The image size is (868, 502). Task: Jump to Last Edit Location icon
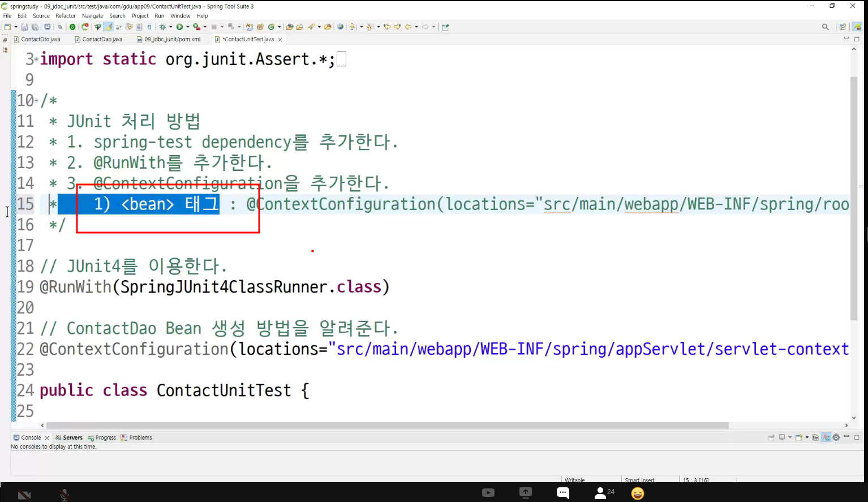click(388, 27)
